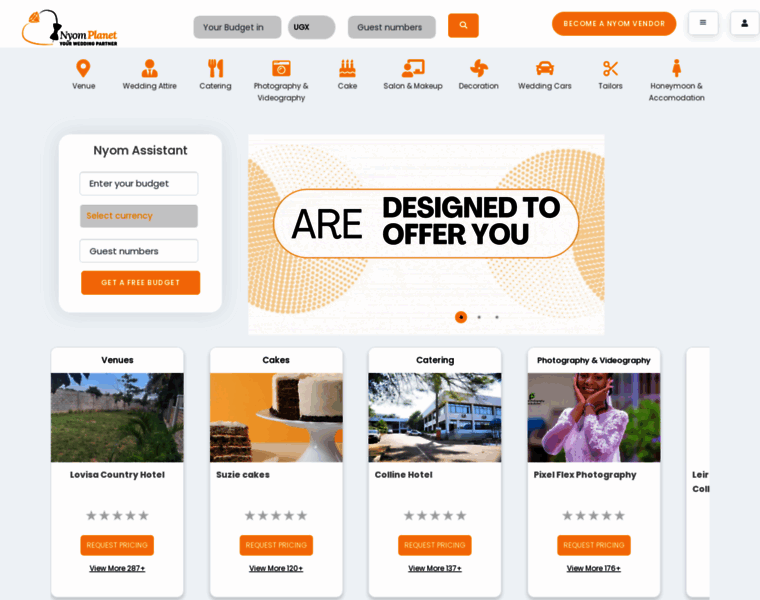
Task: Rate Suzie cakes with stars
Action: tap(276, 515)
